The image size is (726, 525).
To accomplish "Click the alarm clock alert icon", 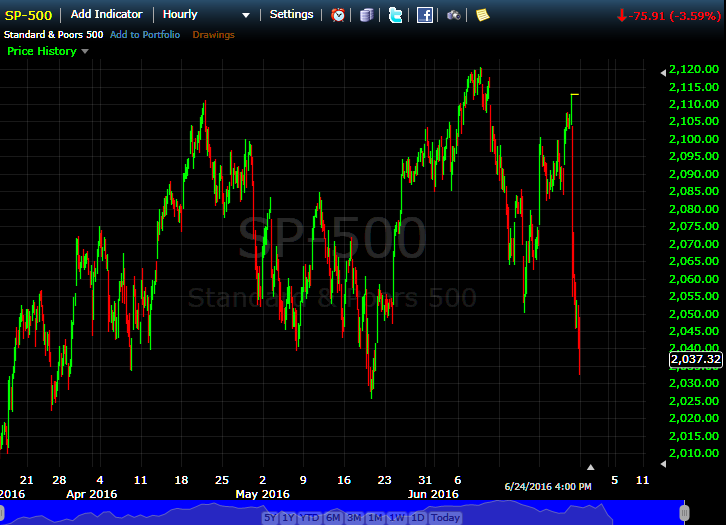I will coord(339,15).
